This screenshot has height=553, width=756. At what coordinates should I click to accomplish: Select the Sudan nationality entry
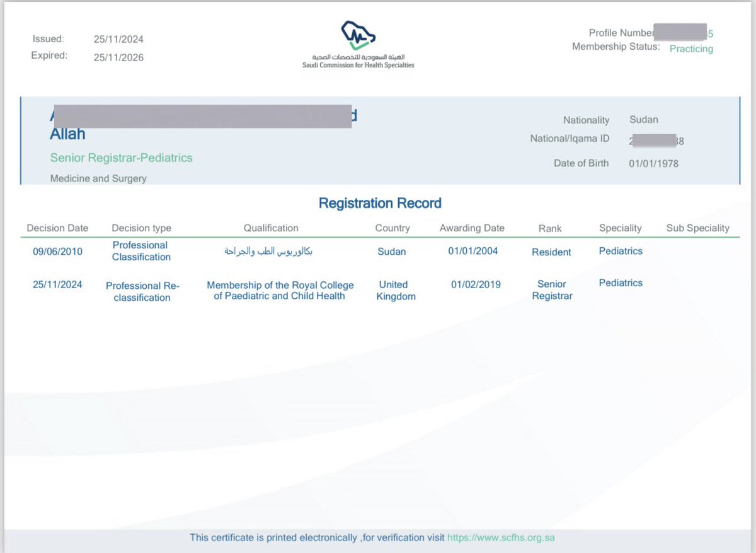point(643,119)
